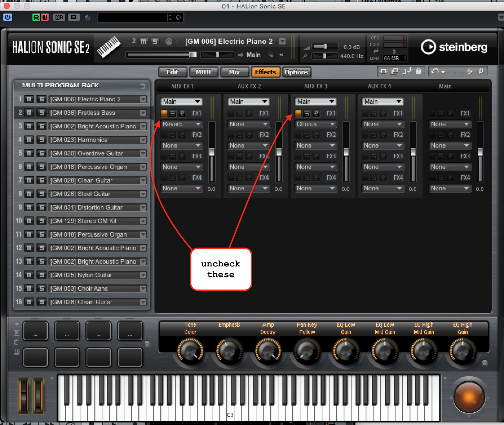Screen dimensions: 504x425
Task: Click the lock icon in the toolbar
Action: pos(419,71)
